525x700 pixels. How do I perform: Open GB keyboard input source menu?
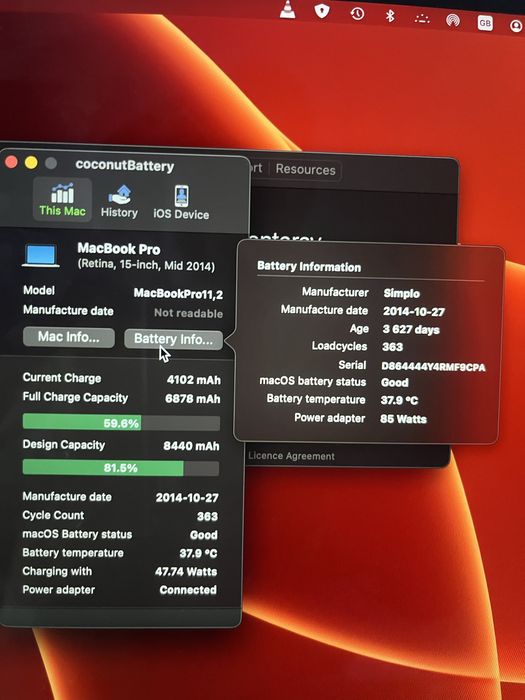coord(485,23)
